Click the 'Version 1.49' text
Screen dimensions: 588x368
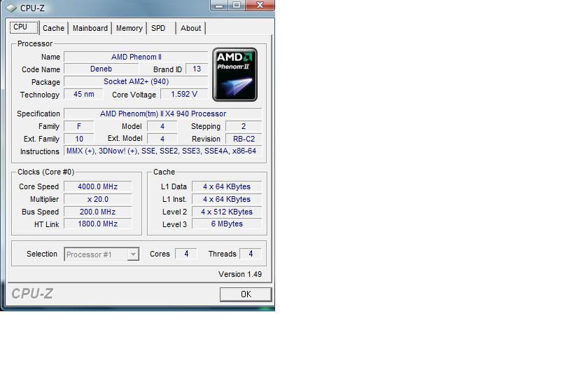pos(240,274)
